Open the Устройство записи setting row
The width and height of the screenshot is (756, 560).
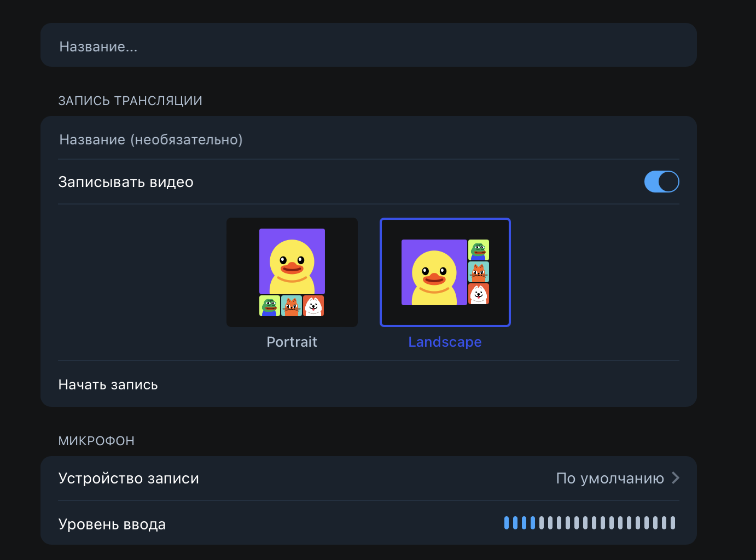point(129,479)
